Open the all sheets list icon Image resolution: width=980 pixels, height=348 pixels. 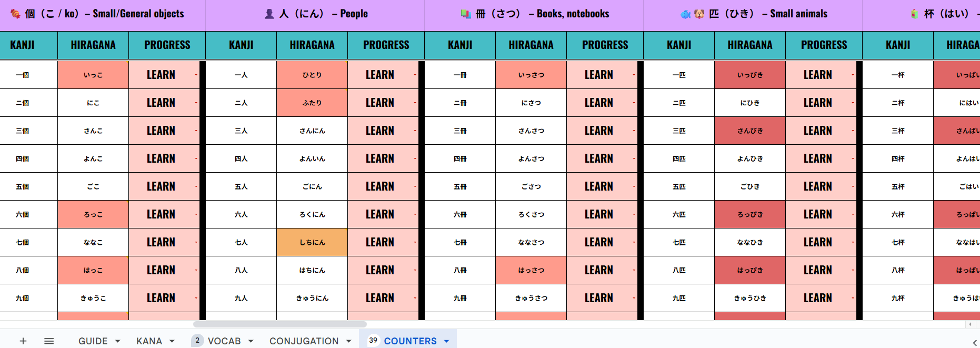[49, 341]
